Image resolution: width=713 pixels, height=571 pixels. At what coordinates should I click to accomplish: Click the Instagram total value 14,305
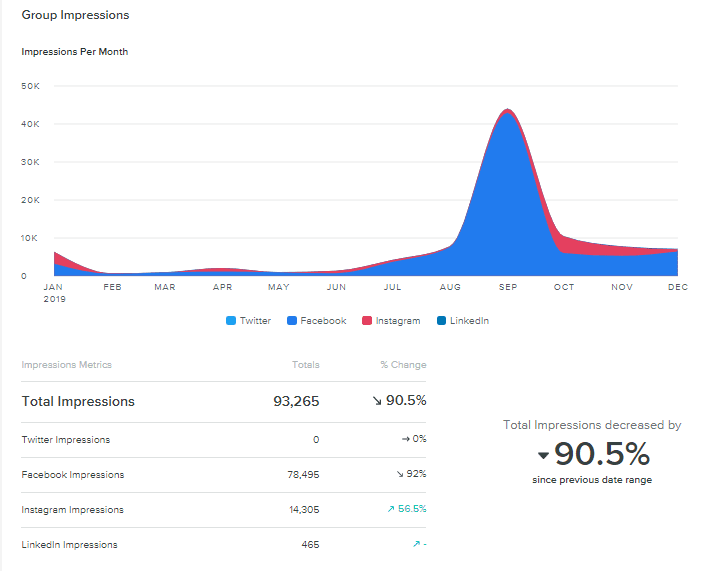[300, 510]
